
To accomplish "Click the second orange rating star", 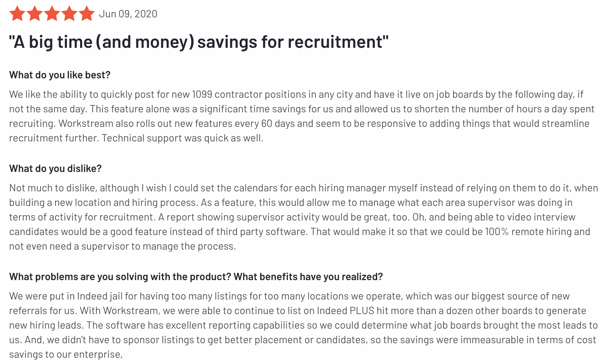I will click(35, 14).
